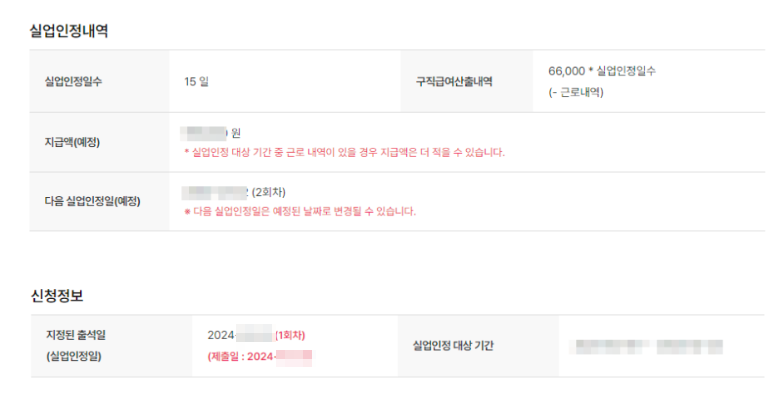
Task: Click the 신청정보 section heading
Action: tap(56, 296)
